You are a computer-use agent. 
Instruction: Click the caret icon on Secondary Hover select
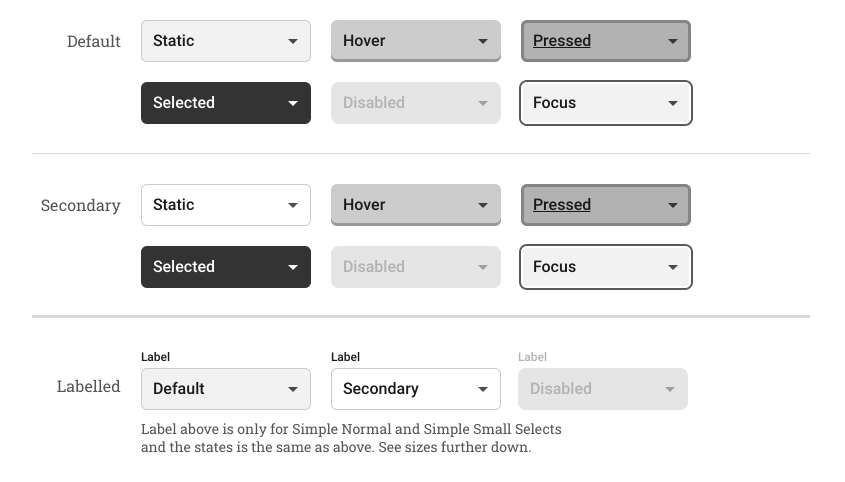click(483, 206)
